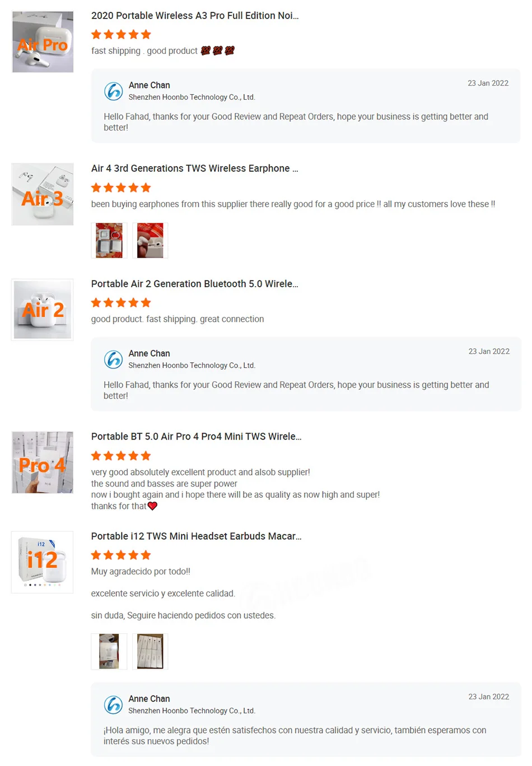The height and width of the screenshot is (766, 532).
Task: Click Anne Chan's avatar in Spanish reply
Action: pos(114,704)
